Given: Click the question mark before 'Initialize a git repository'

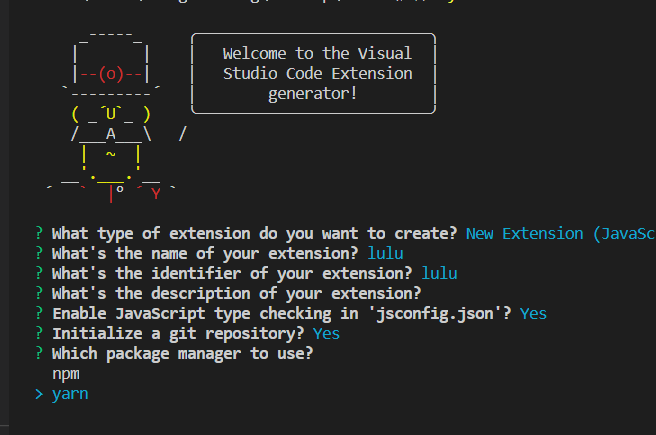Looking at the screenshot, I should click(x=39, y=333).
